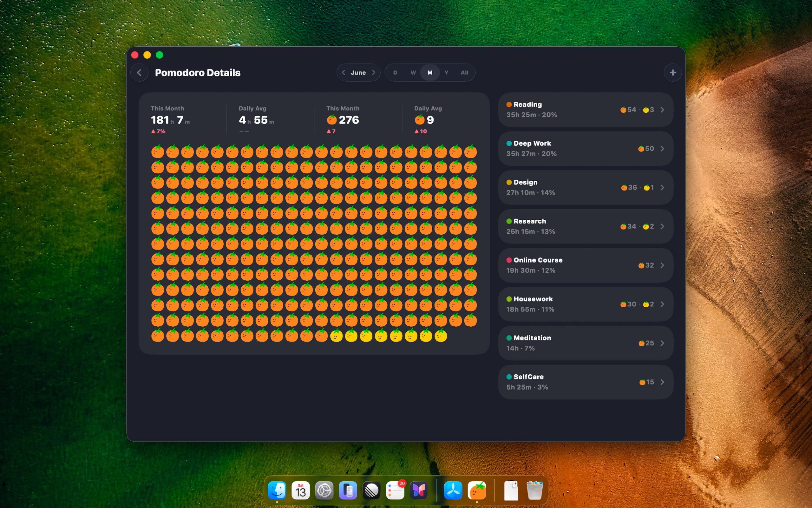Click the Meditation 14h · 7% text
812x508 pixels.
click(521, 348)
